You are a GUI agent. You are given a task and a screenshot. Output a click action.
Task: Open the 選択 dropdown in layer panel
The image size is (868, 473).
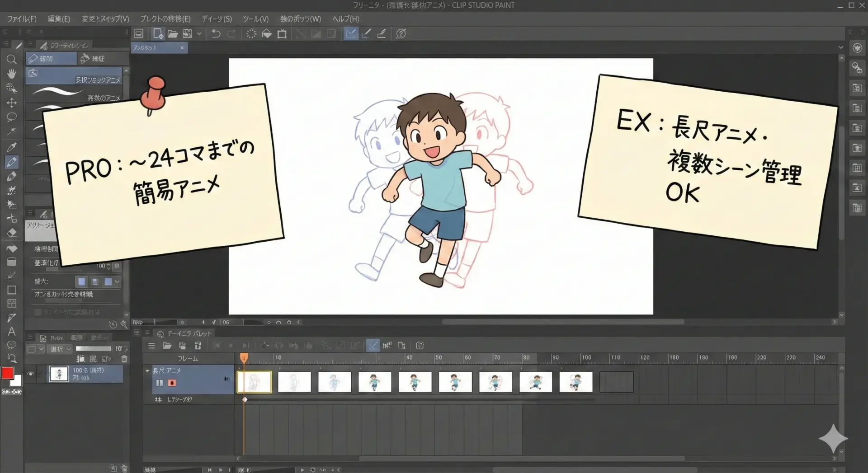pos(60,349)
